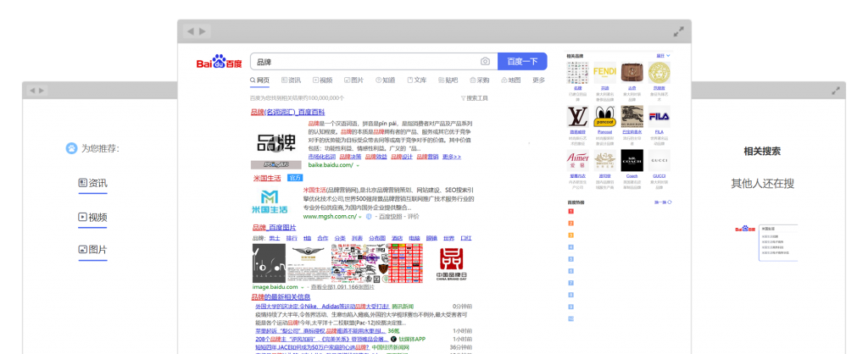Image resolution: width=868 pixels, height=354 pixels.
Task: Click the camera image-search icon in search box
Action: coord(485,61)
